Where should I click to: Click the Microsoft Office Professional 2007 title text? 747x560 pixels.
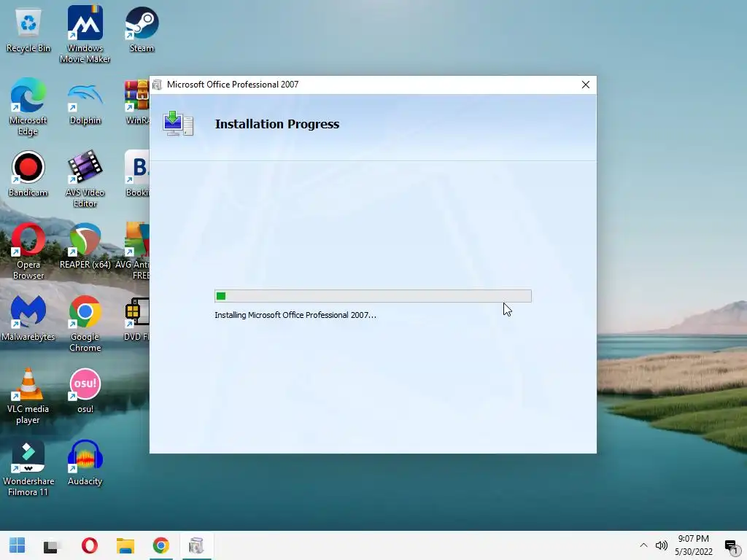click(233, 85)
